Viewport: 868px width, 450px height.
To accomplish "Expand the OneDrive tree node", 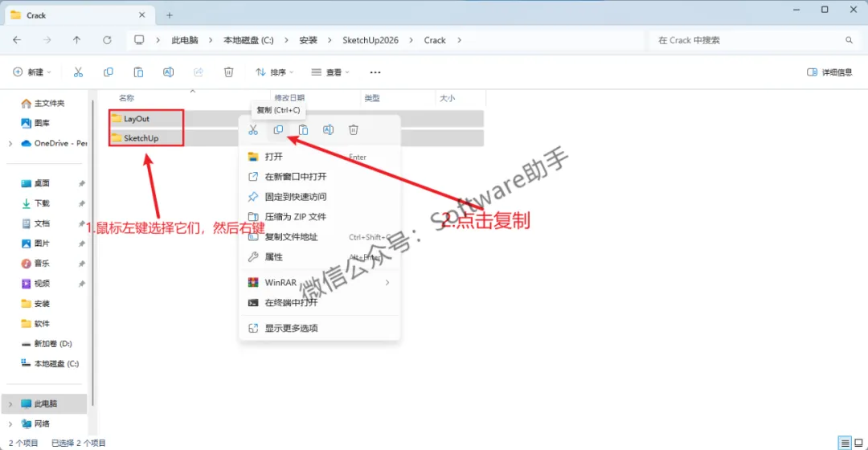I will (10, 143).
